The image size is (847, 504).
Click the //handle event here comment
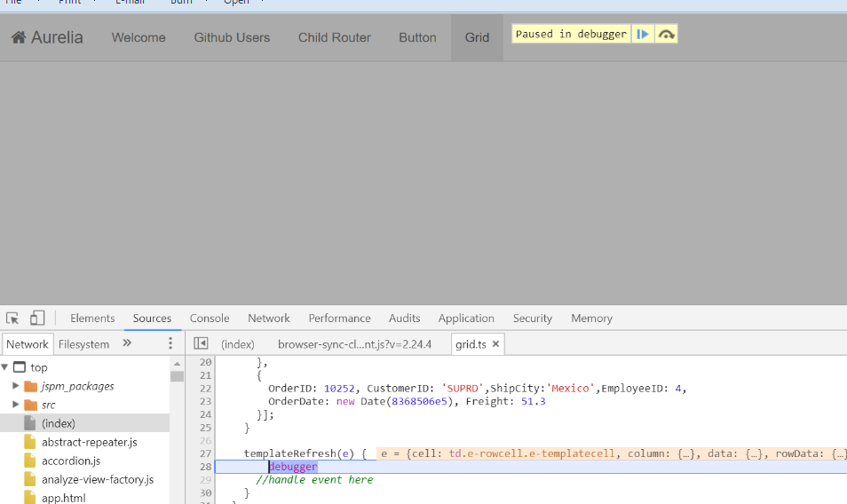[x=314, y=479]
